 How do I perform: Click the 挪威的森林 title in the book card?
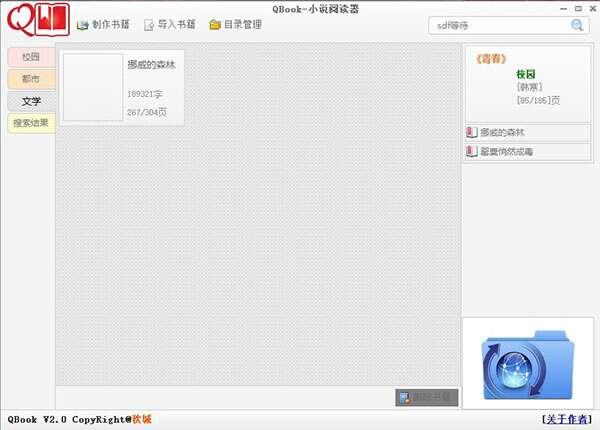click(152, 65)
